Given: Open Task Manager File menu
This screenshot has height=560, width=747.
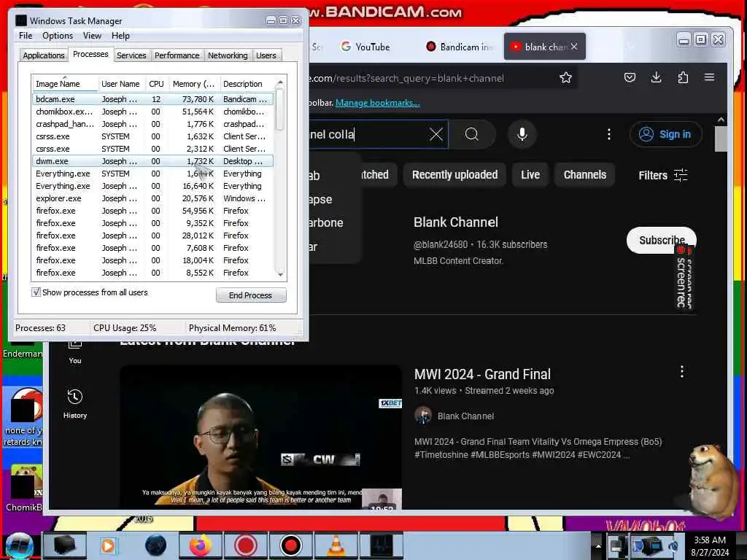Looking at the screenshot, I should pos(26,36).
